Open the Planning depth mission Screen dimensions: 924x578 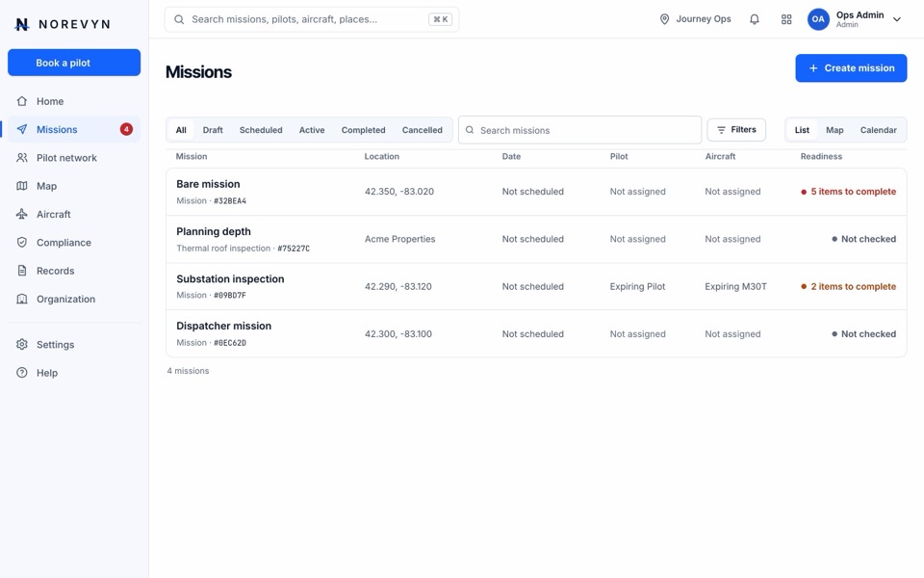pos(536,239)
